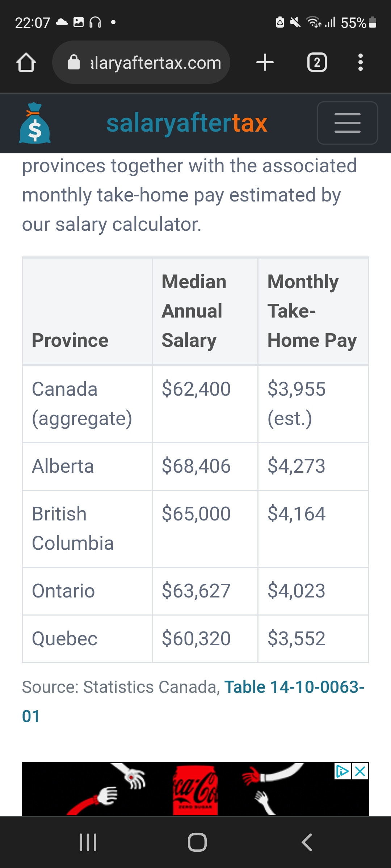Tap the salaryaftertax.com address bar
This screenshot has height=868, width=391.
click(156, 63)
